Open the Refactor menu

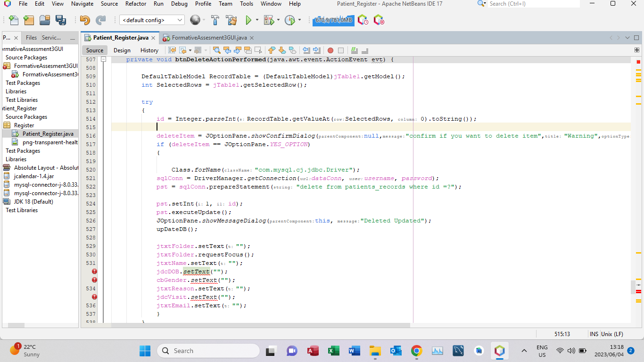(136, 4)
